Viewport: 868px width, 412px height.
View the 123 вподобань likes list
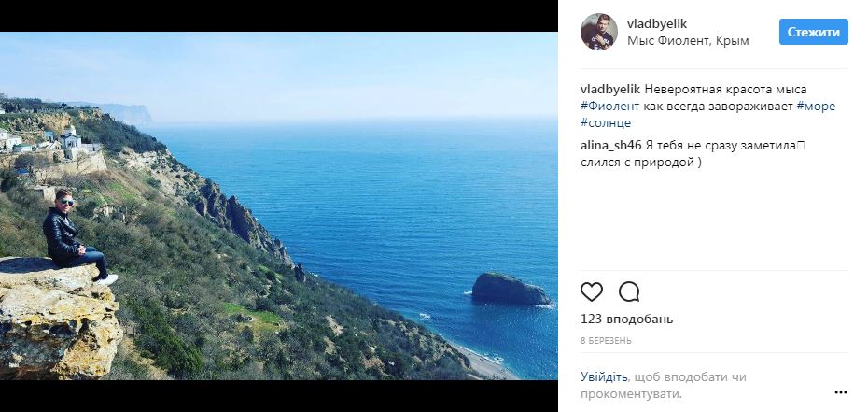626,320
